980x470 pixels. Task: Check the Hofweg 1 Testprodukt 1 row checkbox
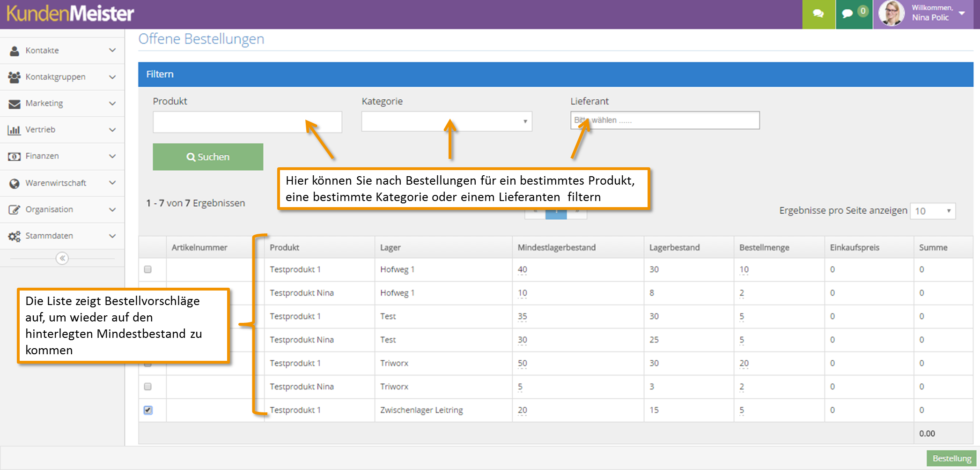[148, 269]
